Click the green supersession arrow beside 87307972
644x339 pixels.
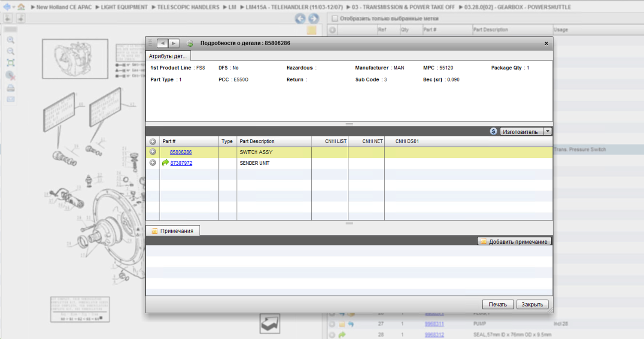coord(165,163)
